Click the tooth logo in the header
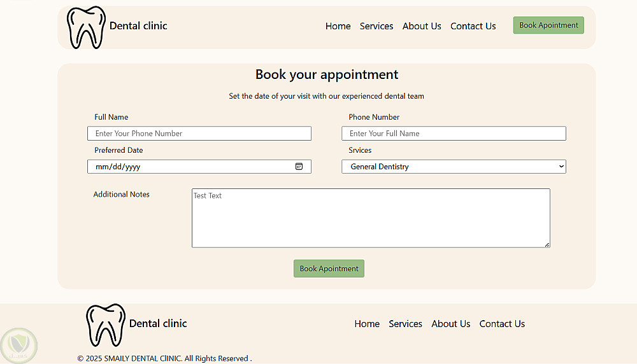The image size is (637, 364). (86, 27)
